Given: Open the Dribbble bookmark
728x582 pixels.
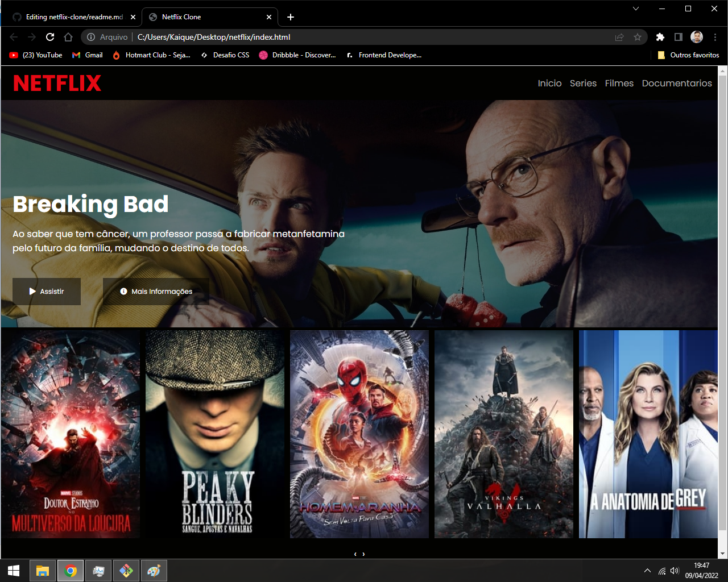Looking at the screenshot, I should (297, 55).
